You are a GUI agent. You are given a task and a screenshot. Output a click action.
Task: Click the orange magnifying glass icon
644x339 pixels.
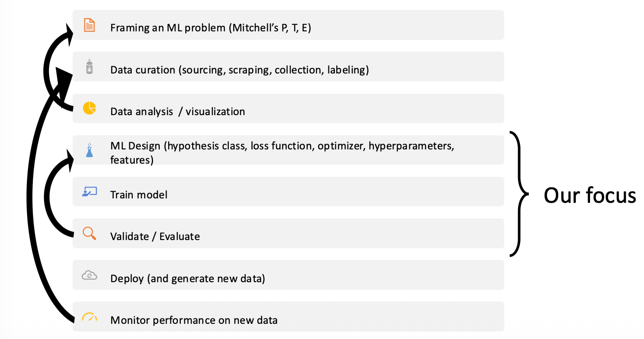click(x=89, y=233)
